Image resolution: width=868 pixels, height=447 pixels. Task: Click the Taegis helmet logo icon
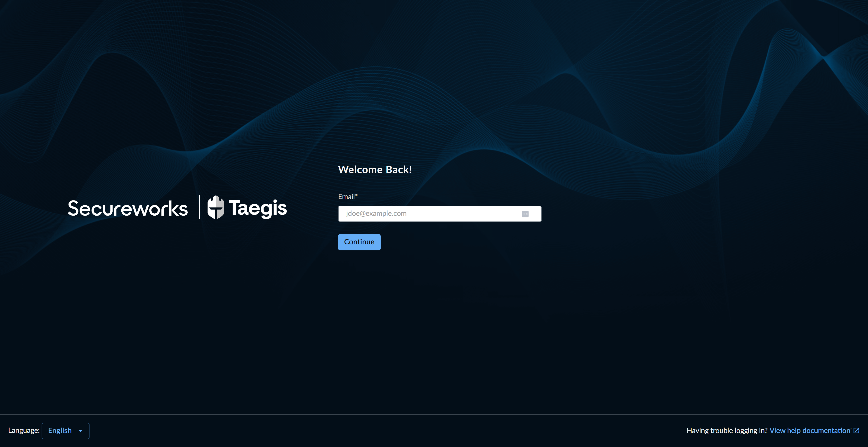tap(216, 207)
